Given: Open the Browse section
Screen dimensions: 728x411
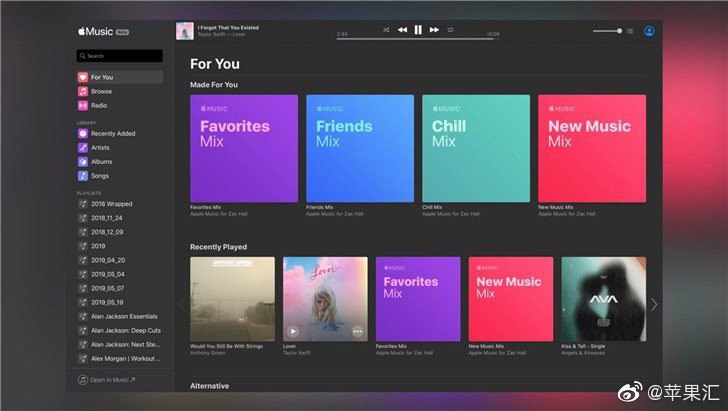Looking at the screenshot, I should (x=120, y=91).
